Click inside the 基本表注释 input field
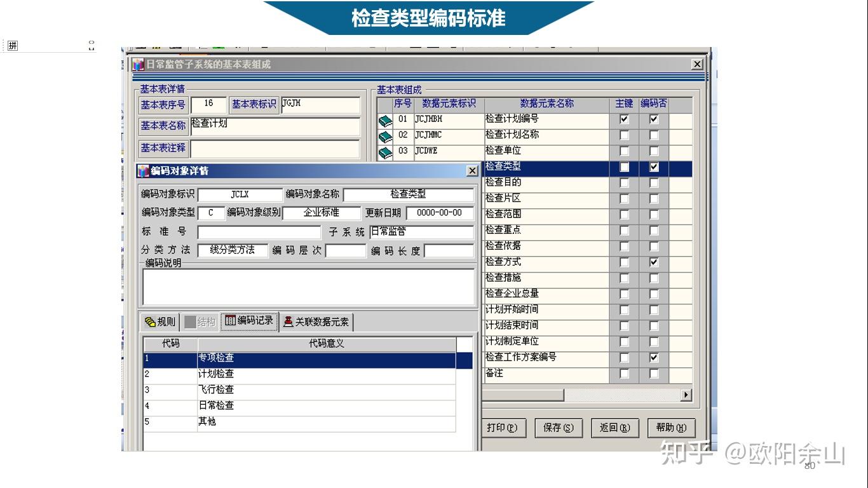This screenshot has height=488, width=868. coord(273,149)
